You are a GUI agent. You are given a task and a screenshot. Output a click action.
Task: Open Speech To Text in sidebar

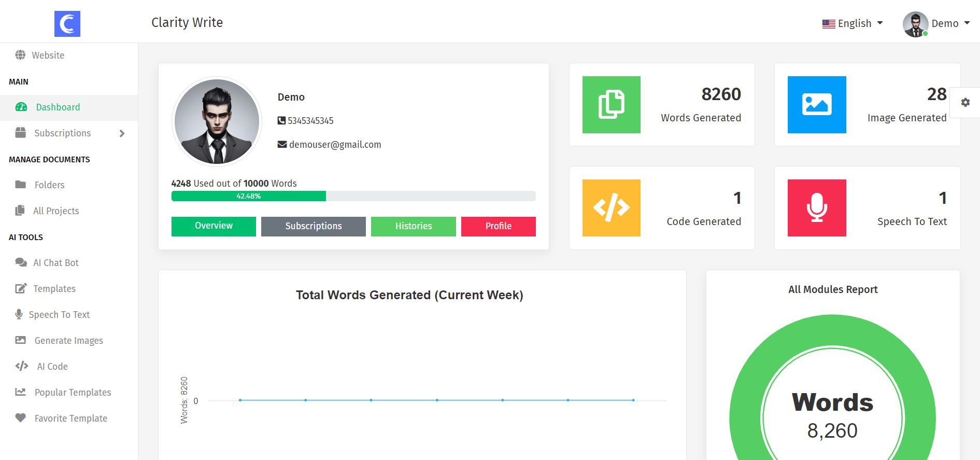coord(69,315)
